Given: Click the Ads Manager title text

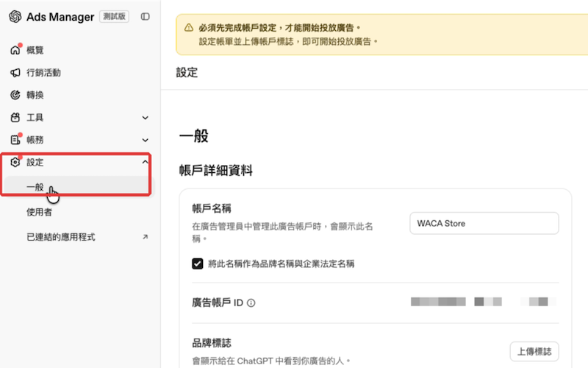Looking at the screenshot, I should tap(60, 17).
